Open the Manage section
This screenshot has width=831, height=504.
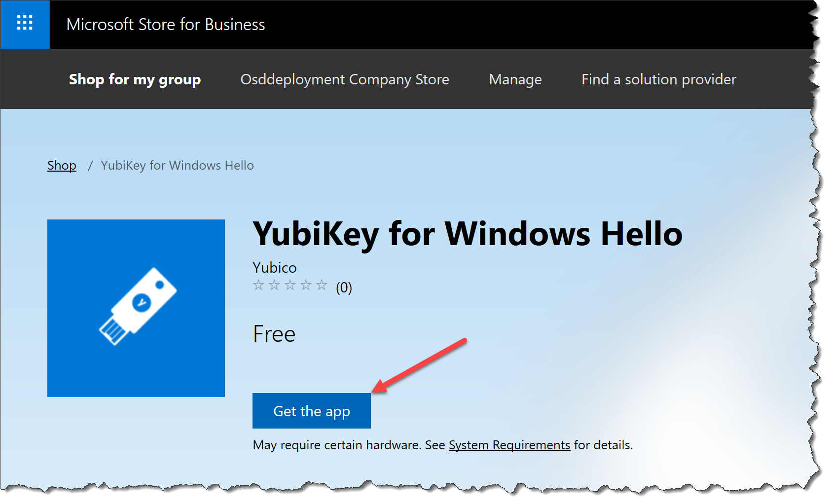click(515, 79)
